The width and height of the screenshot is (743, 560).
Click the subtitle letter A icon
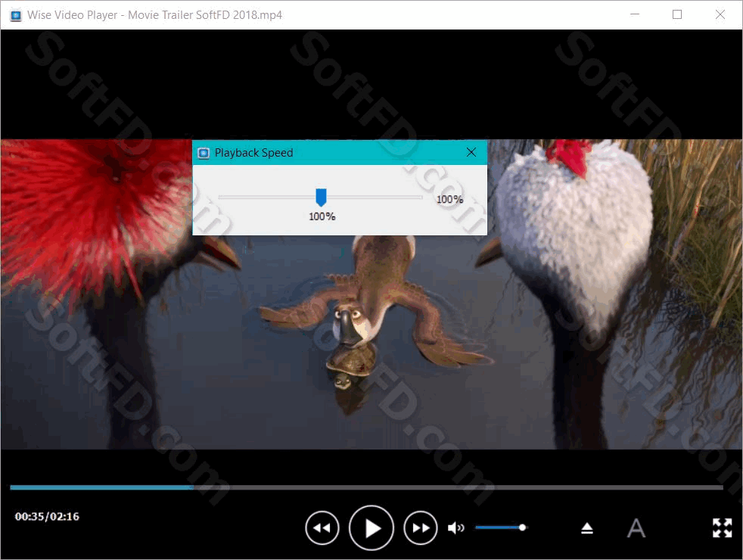click(x=636, y=527)
